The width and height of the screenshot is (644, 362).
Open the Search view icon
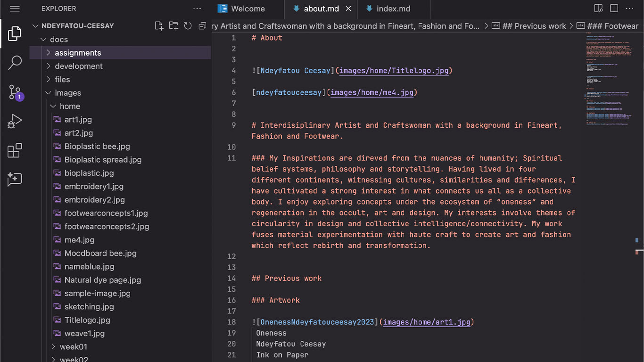point(15,63)
